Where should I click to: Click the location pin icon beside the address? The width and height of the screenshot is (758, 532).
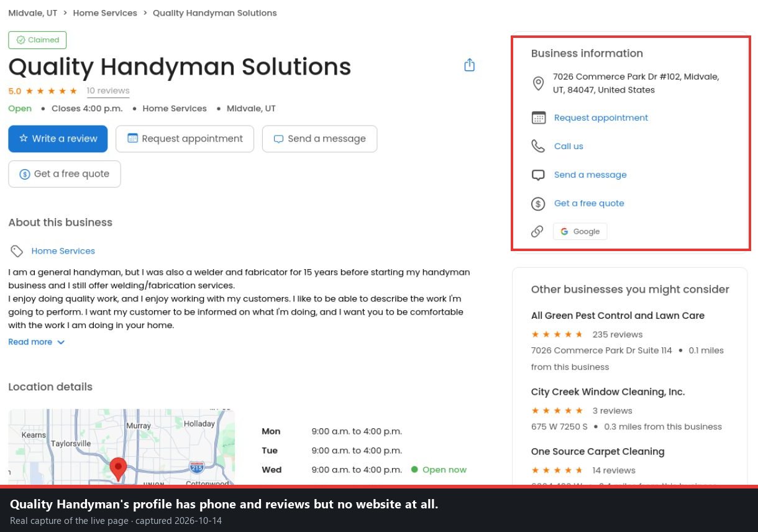pyautogui.click(x=539, y=83)
